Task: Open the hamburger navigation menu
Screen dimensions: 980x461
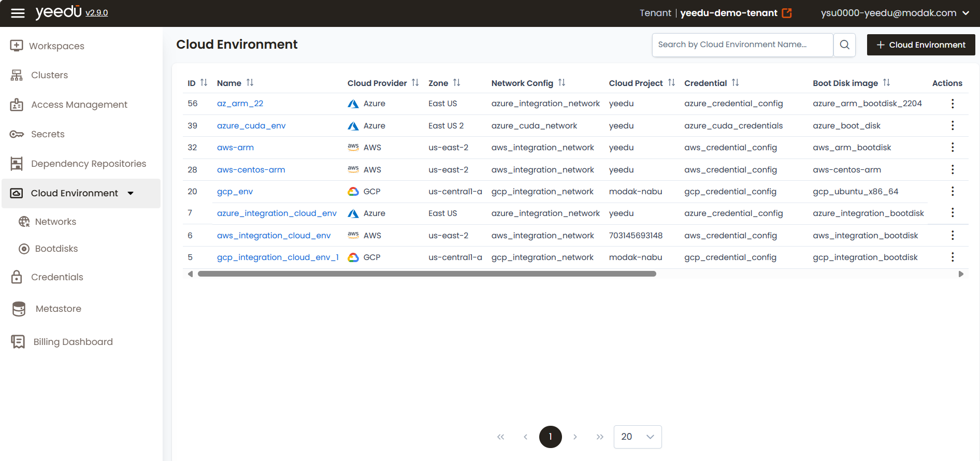Action: [x=18, y=13]
